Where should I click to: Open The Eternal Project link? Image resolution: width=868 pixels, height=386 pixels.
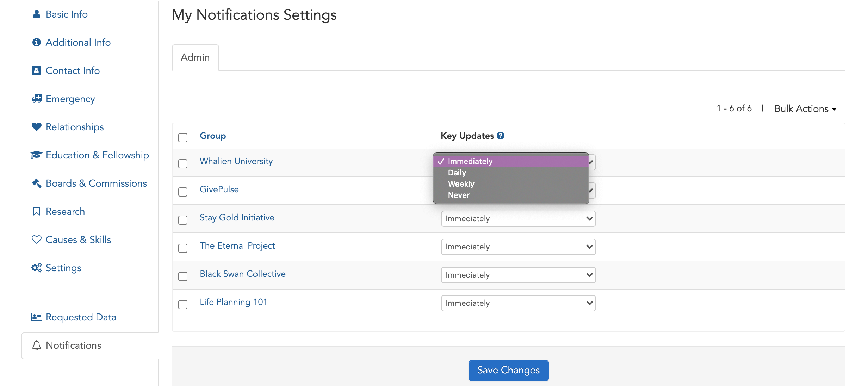237,246
